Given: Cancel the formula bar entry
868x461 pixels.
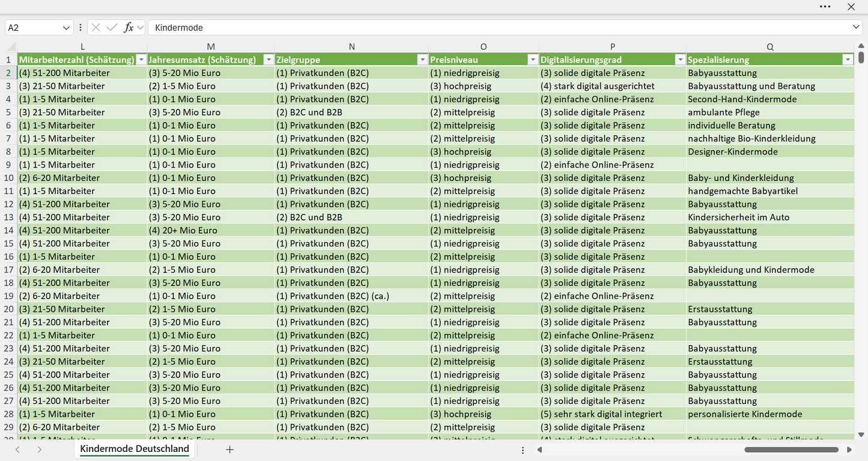Looking at the screenshot, I should [x=96, y=28].
